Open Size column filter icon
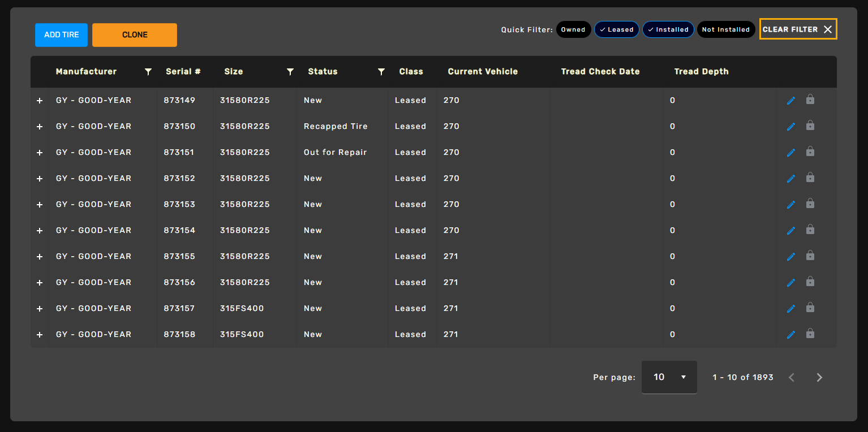868x432 pixels. point(290,72)
